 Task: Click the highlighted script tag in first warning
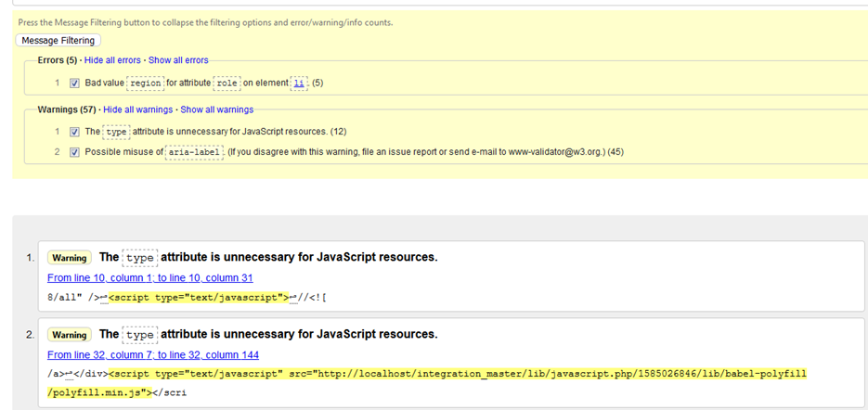[x=199, y=297]
